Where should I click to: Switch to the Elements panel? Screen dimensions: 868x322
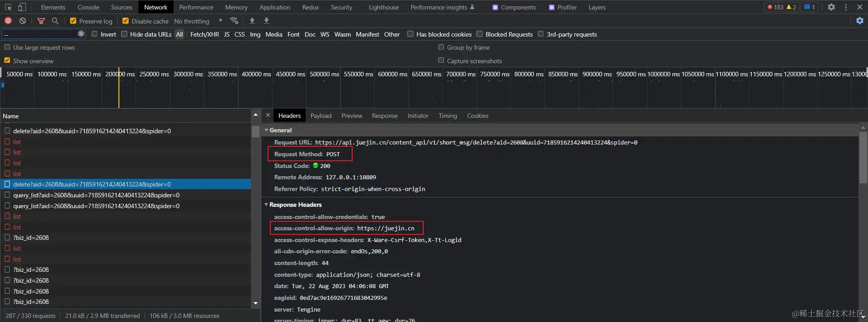53,7
